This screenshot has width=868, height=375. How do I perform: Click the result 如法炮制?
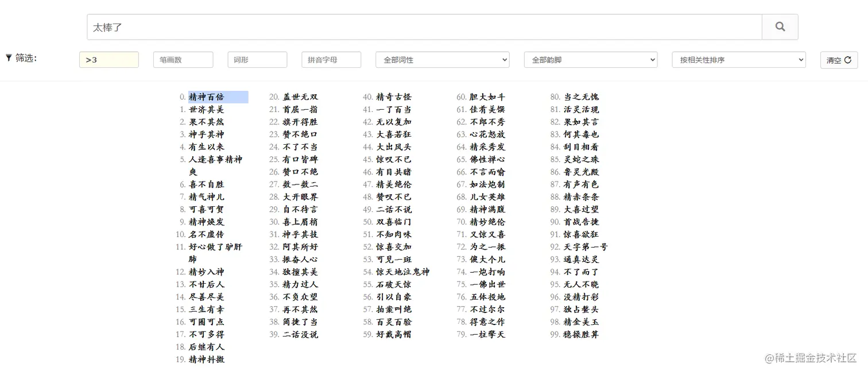pos(487,184)
